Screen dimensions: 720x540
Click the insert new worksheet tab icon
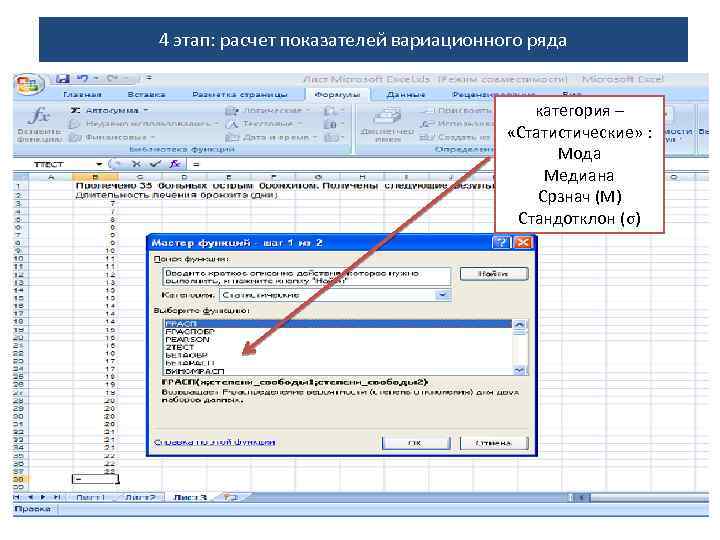click(x=231, y=498)
